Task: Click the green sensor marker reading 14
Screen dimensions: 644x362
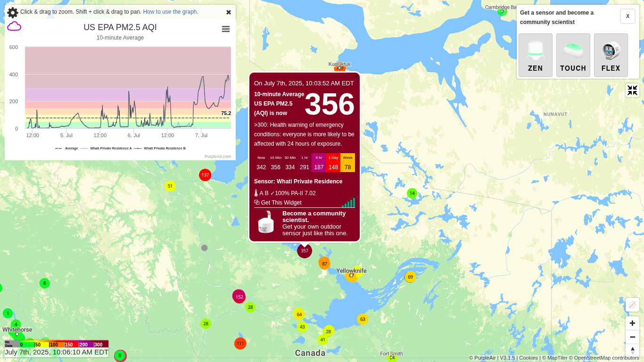Action: (x=412, y=193)
